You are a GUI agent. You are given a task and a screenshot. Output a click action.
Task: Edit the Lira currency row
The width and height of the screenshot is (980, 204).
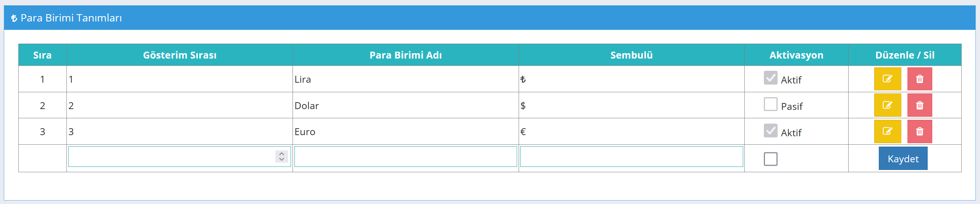pyautogui.click(x=887, y=79)
